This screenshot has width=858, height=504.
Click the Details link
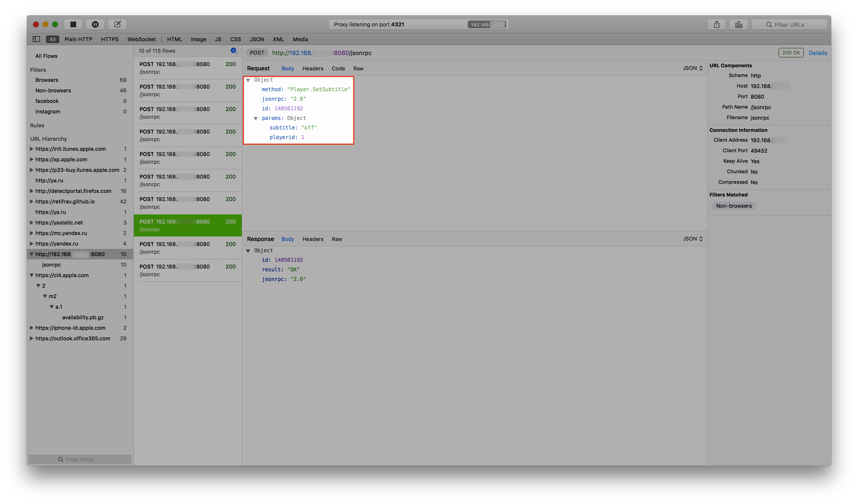click(x=818, y=53)
